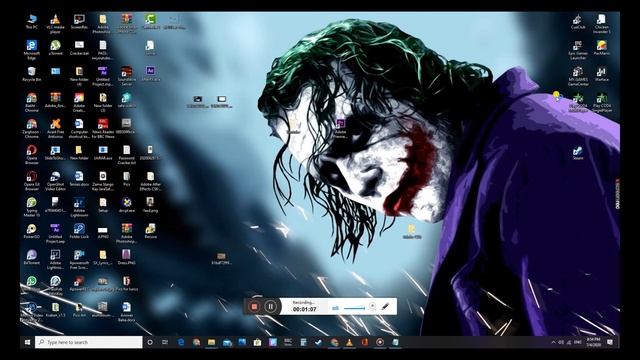Screen dimensions: 640x360
Task: Select the News Reader for BBC News shortcut
Action: point(102,128)
